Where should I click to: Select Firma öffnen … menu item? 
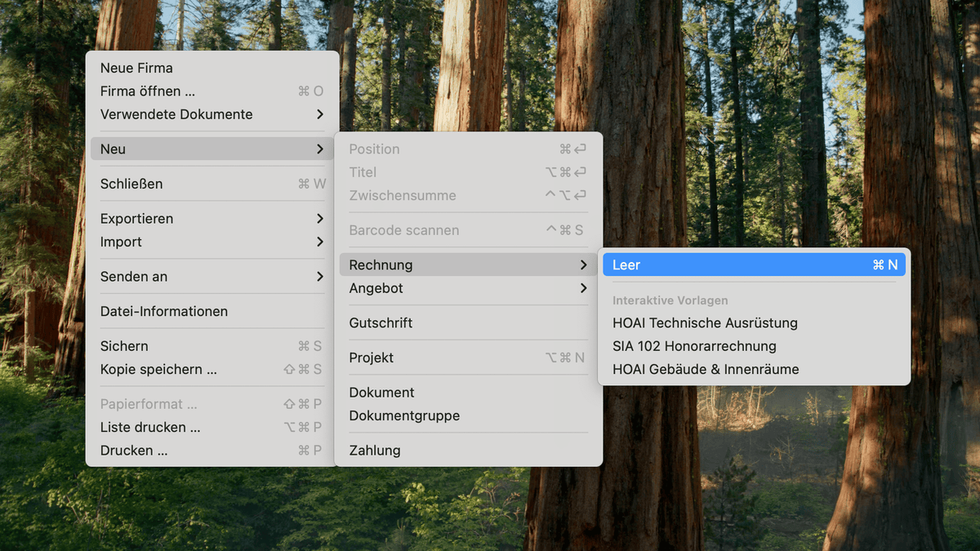212,91
